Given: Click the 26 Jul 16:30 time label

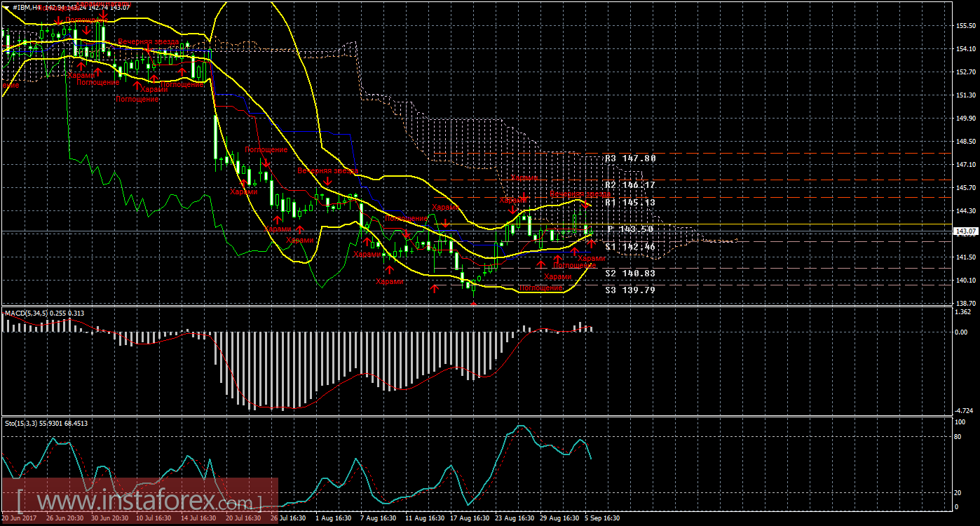Looking at the screenshot, I should point(287,518).
